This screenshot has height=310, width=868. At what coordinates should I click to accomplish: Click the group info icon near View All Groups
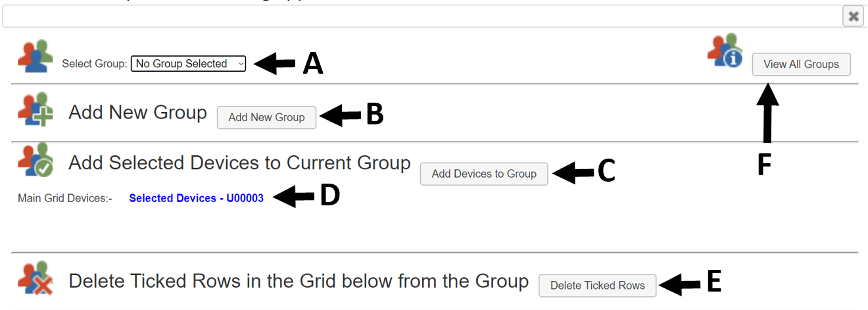click(x=725, y=50)
